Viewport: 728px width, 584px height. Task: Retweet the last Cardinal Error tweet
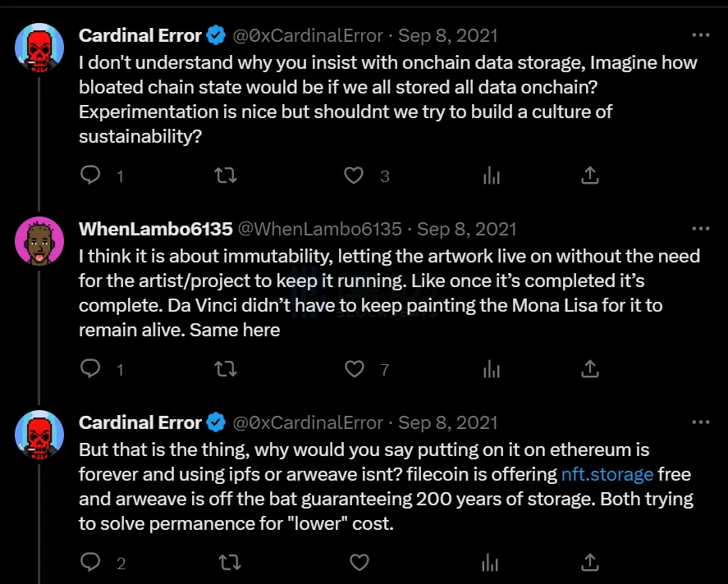(230, 562)
